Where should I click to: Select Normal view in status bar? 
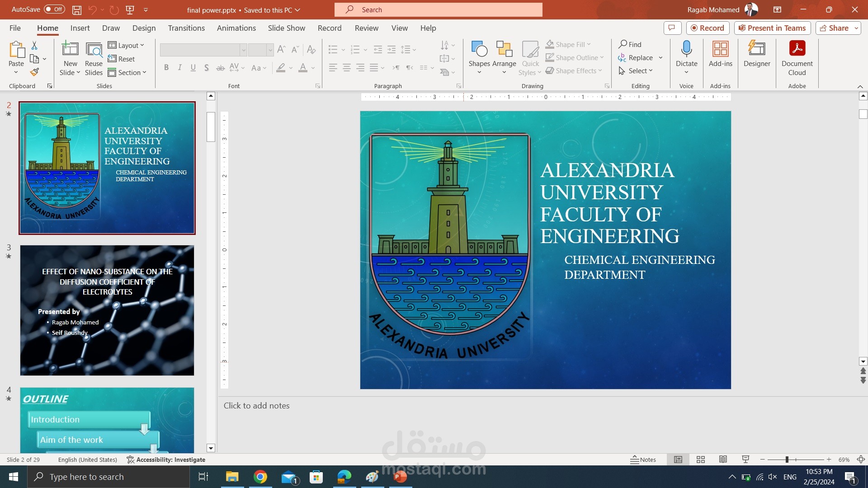(678, 460)
